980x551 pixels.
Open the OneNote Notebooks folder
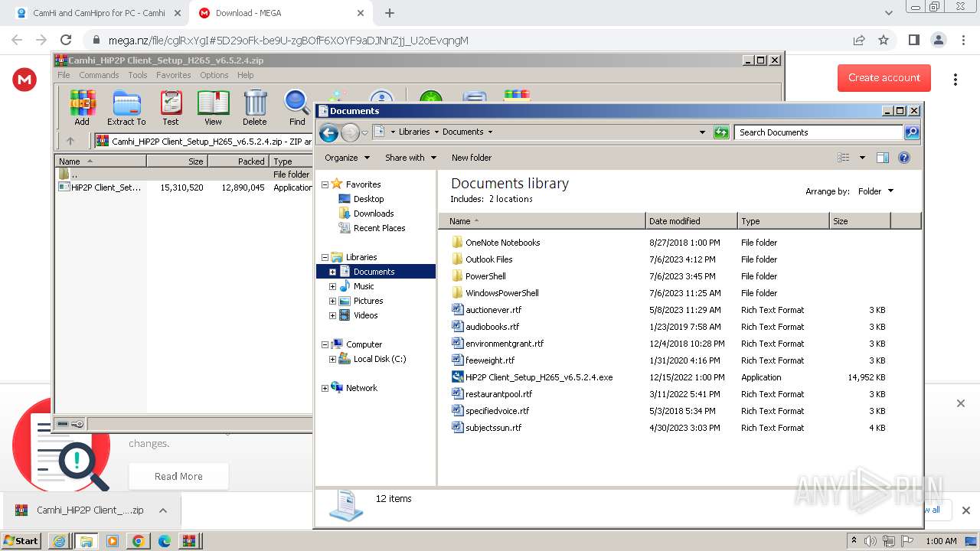(502, 243)
